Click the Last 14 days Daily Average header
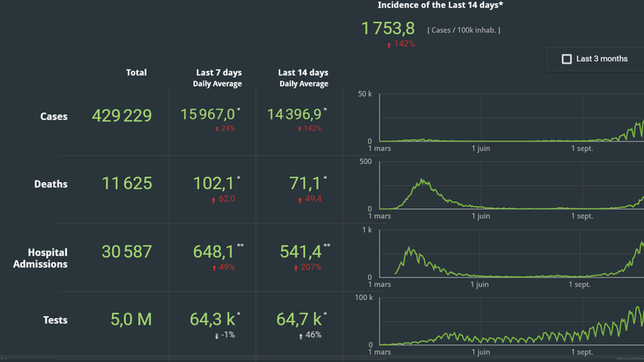The image size is (644, 362). [x=303, y=78]
